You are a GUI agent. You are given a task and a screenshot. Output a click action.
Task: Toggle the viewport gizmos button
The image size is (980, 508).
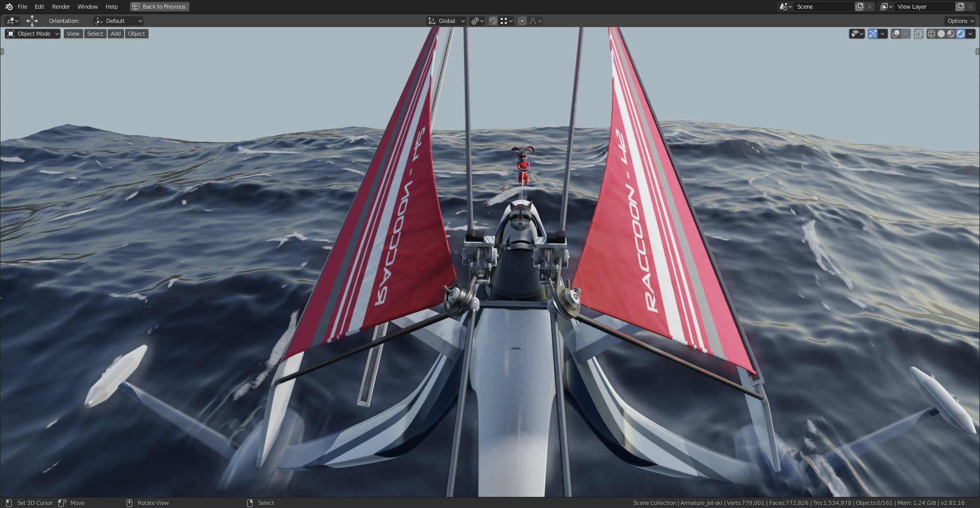tap(873, 34)
